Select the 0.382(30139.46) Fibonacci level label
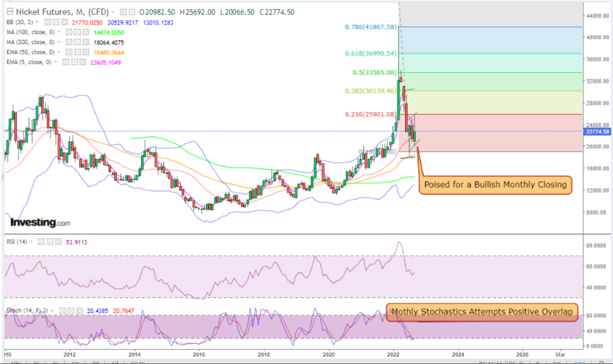Screen dimensions: 613x364 370,91
